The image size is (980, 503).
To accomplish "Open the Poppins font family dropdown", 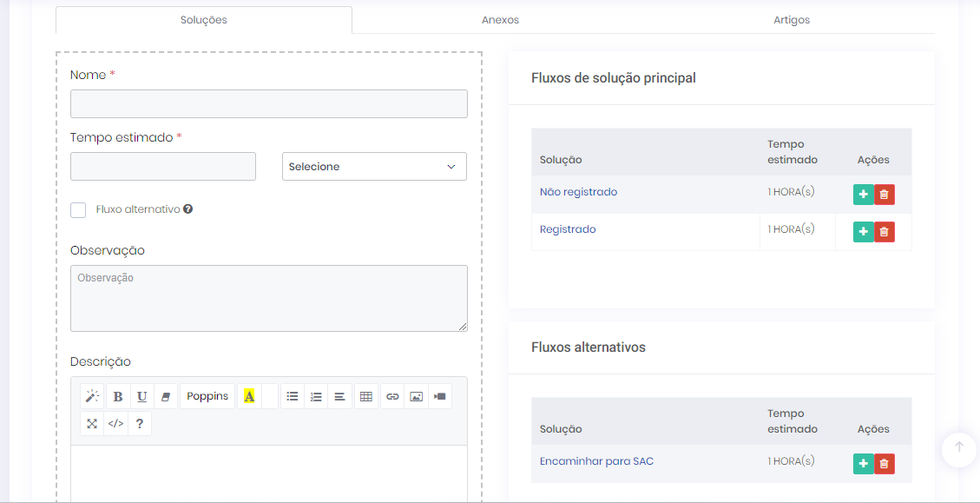I will coord(207,396).
